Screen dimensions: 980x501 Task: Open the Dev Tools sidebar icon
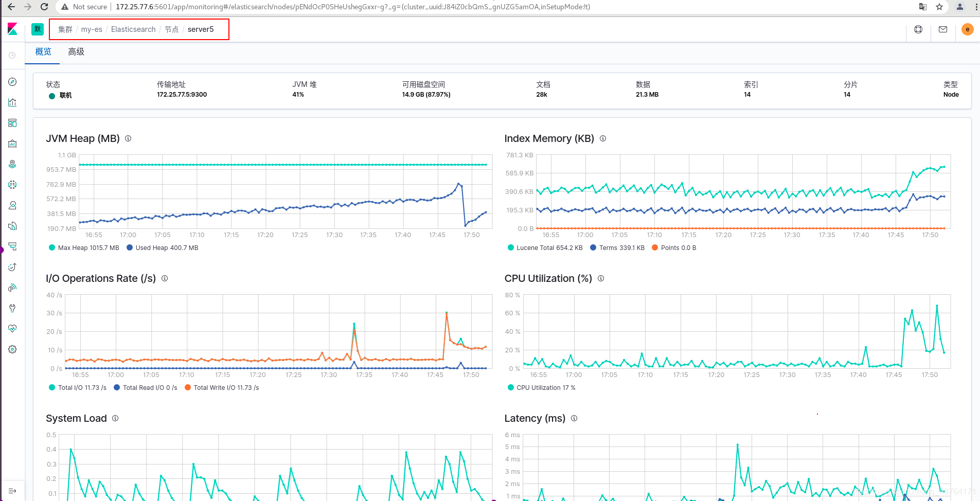tap(12, 308)
